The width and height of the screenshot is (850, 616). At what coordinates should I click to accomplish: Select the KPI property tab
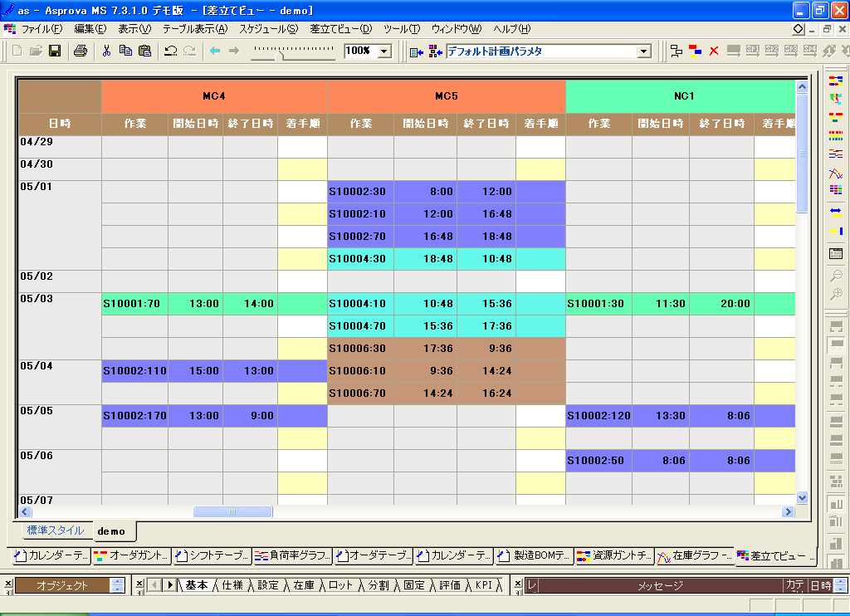[x=484, y=585]
